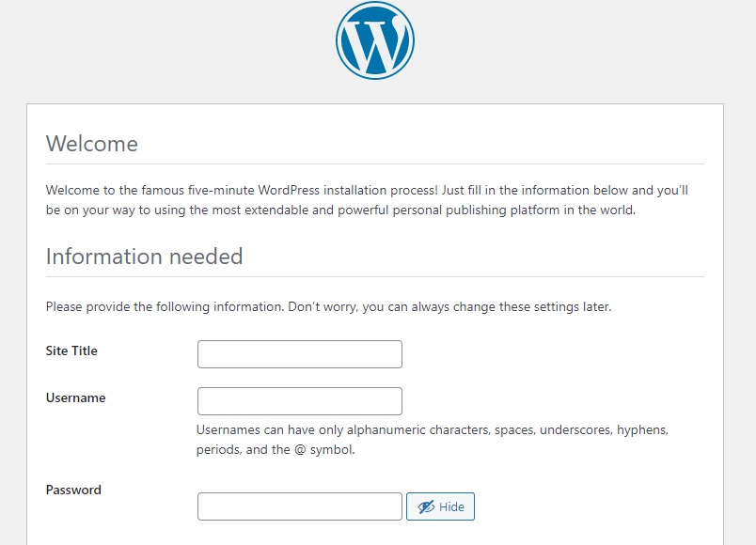Select the Username label
The image size is (756, 545).
click(76, 397)
